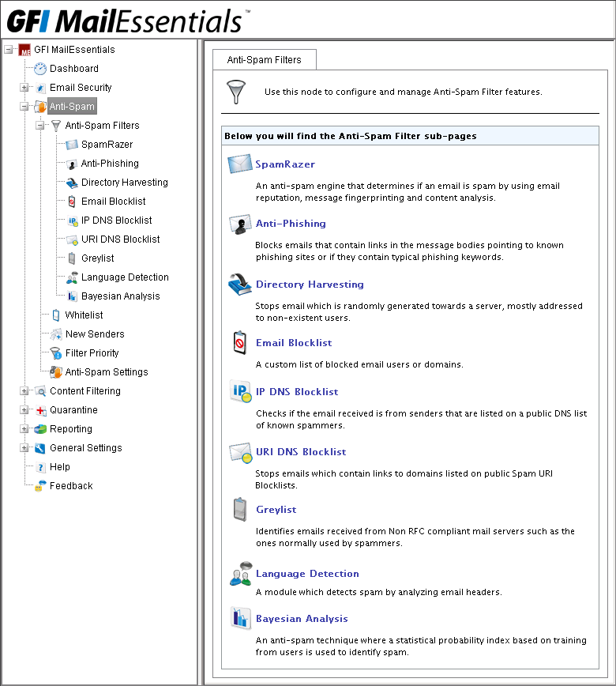
Task: Open the Email Blocklist link
Action: click(x=294, y=343)
